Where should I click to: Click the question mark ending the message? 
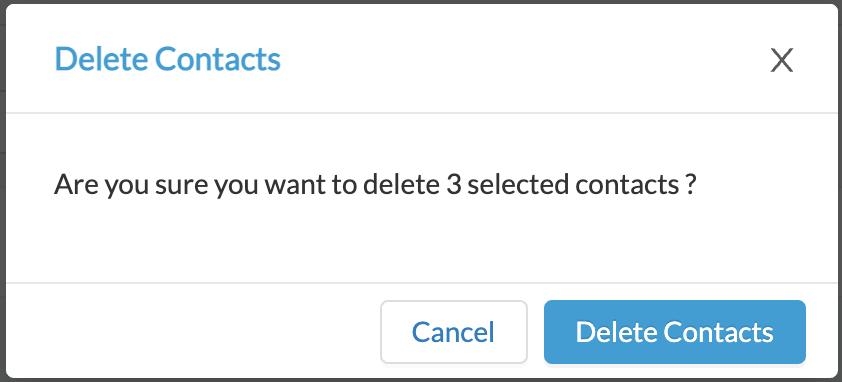[x=691, y=185]
